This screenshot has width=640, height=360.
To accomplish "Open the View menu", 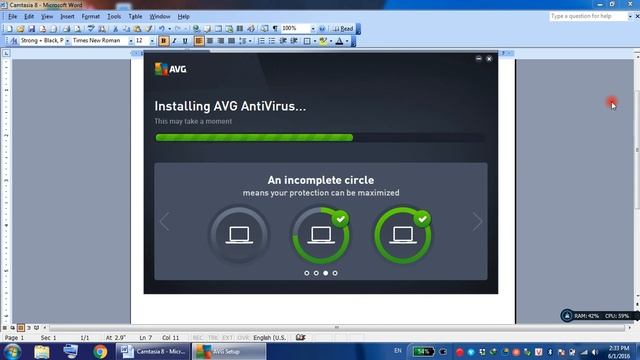I will tap(47, 16).
